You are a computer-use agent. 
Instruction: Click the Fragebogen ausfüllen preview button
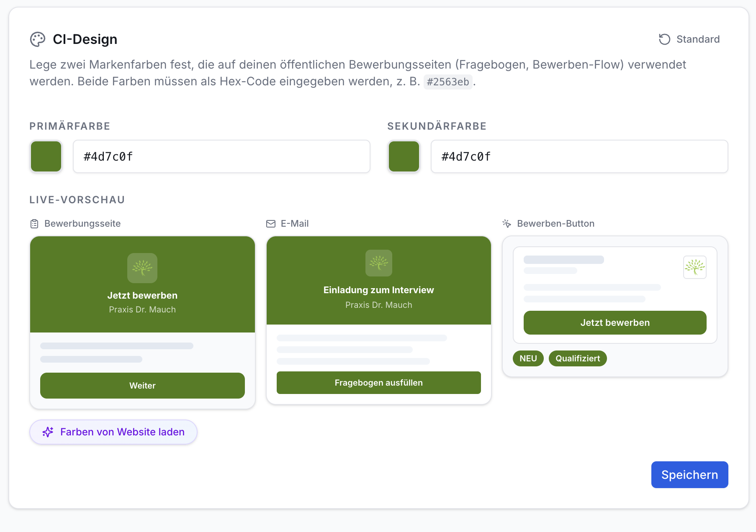pos(379,383)
